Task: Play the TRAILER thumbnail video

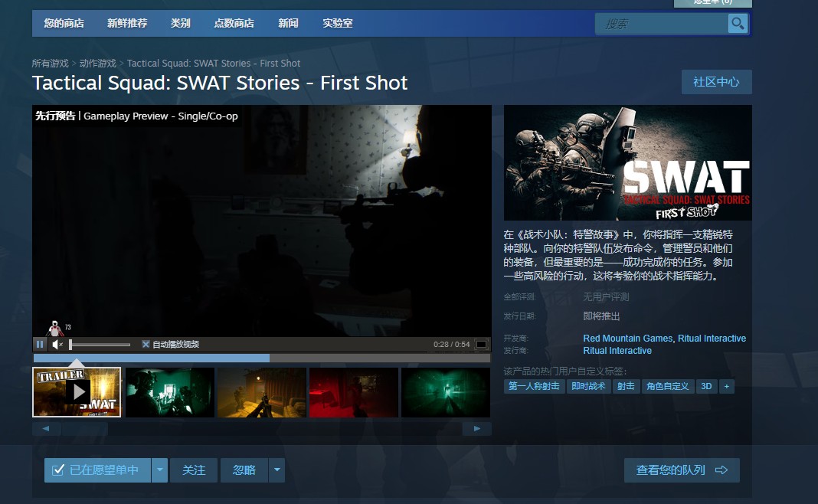Action: (77, 392)
